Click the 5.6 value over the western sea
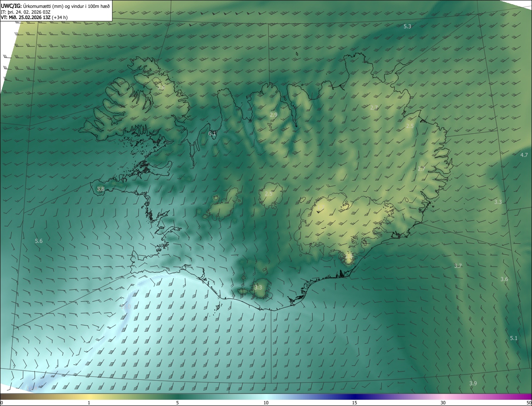 pyautogui.click(x=39, y=241)
